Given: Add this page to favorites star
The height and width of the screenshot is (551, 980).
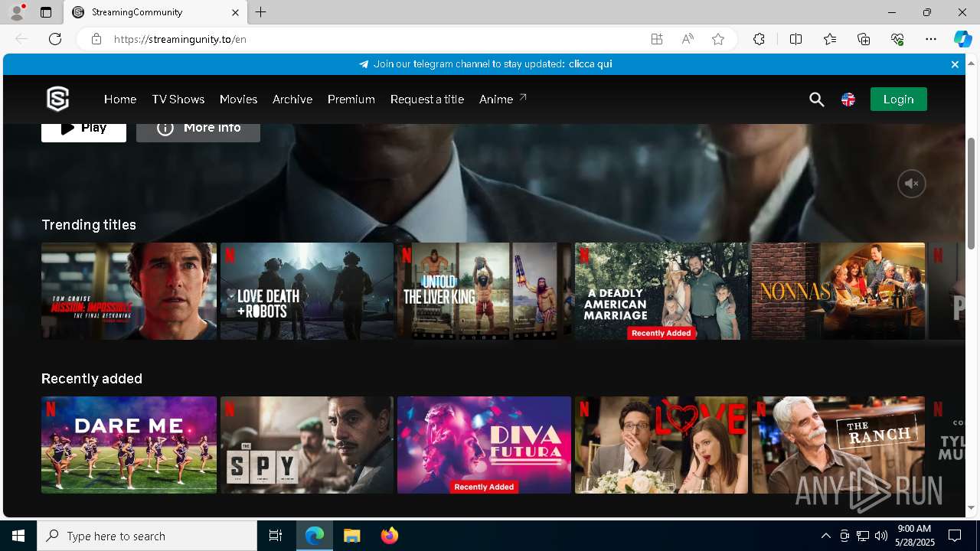Looking at the screenshot, I should coord(718,39).
